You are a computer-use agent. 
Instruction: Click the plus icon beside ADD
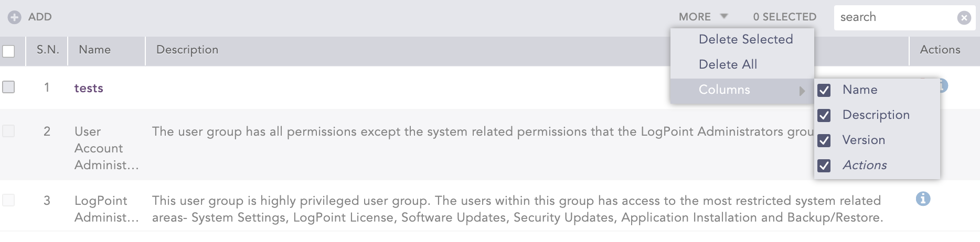(x=14, y=17)
